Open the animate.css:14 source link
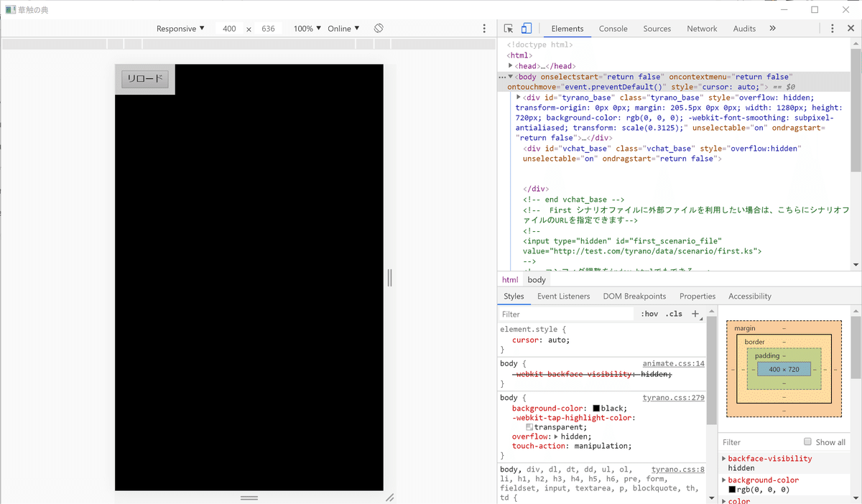The height and width of the screenshot is (504, 862). [673, 363]
